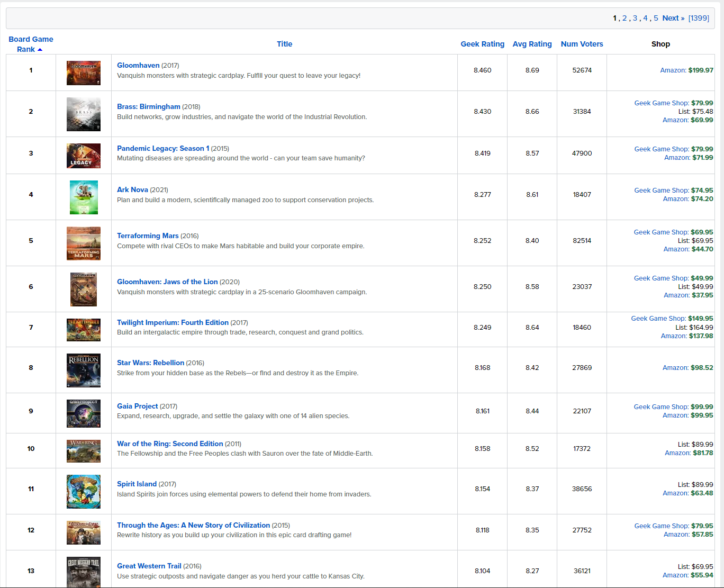The image size is (724, 588).
Task: Open the Star Wars: Rebellion title link
Action: point(151,363)
